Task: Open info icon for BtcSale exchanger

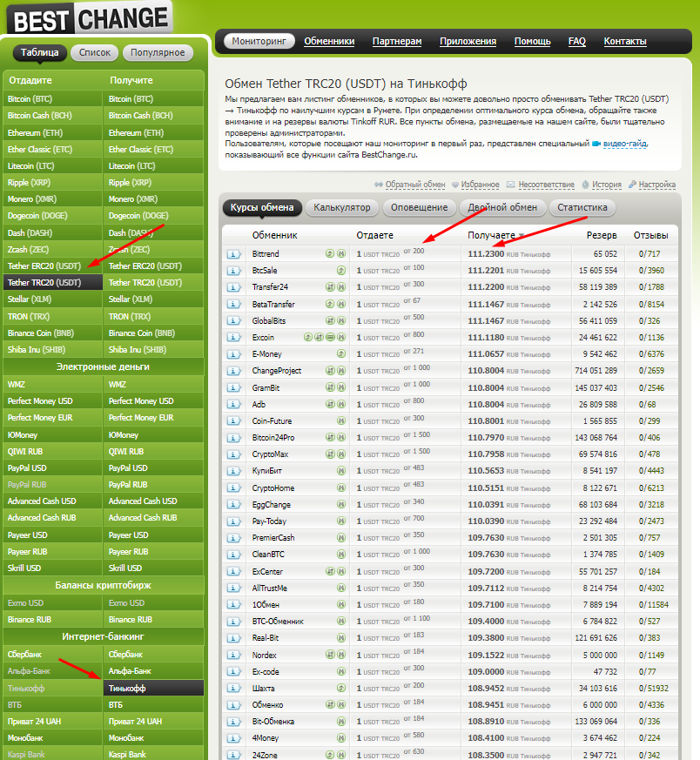Action: pyautogui.click(x=233, y=271)
